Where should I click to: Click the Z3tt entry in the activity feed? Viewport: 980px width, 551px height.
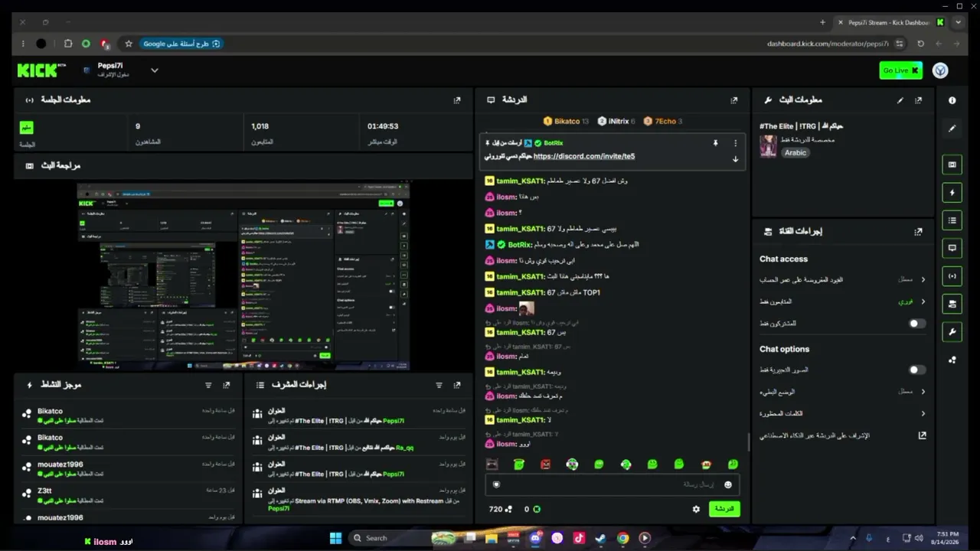point(129,494)
